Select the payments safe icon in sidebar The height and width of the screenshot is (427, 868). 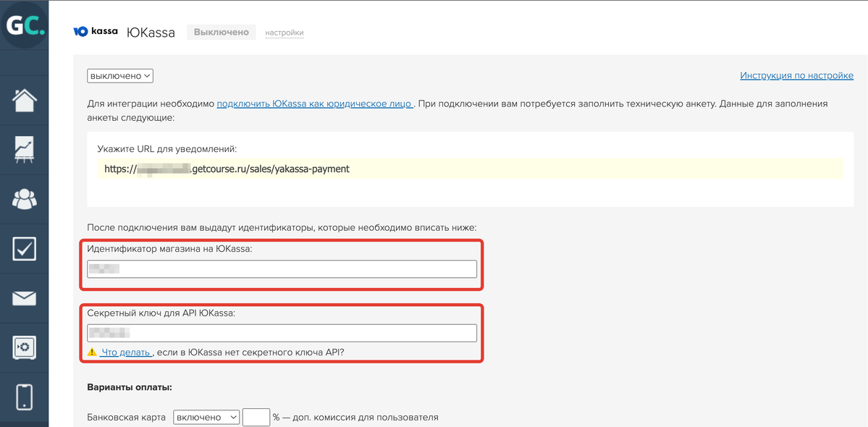24,347
